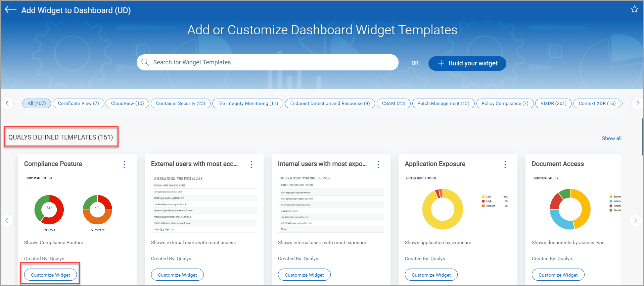This screenshot has height=286, width=644.
Task: Click in Search for Widget Templates field
Action: pos(267,62)
